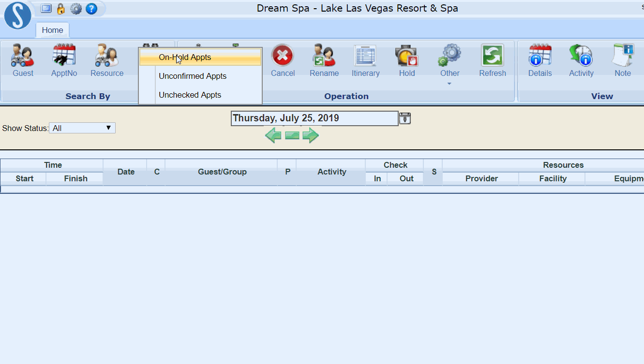Choose Unconfirmed Appts menu entry
The image size is (644, 364).
tap(192, 76)
